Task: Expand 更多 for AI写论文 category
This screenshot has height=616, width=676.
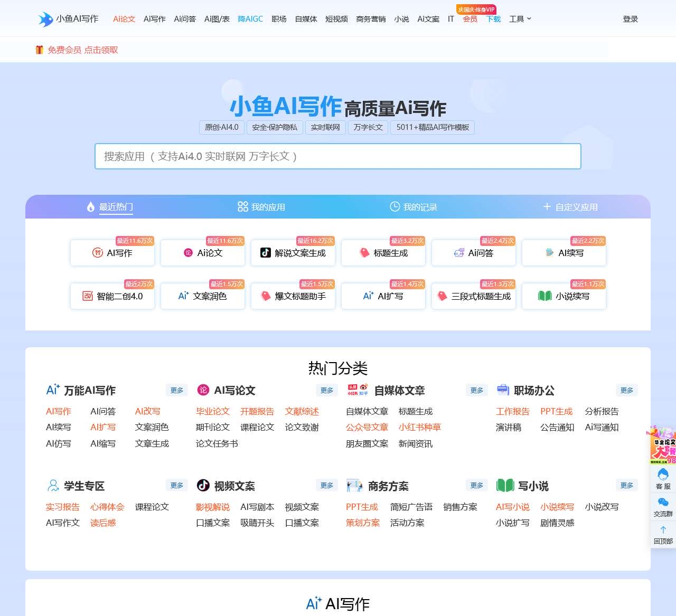Action: point(327,390)
